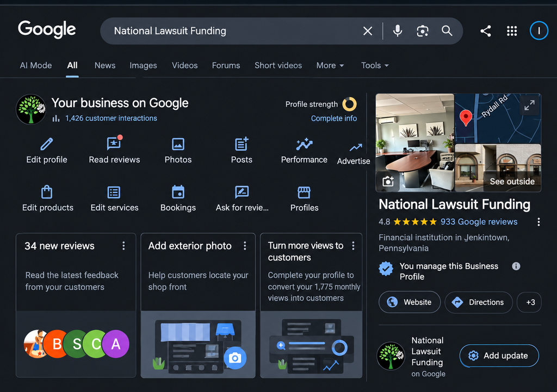Expand the +3 more actions button
Screen dimensions: 557x392
(x=529, y=302)
